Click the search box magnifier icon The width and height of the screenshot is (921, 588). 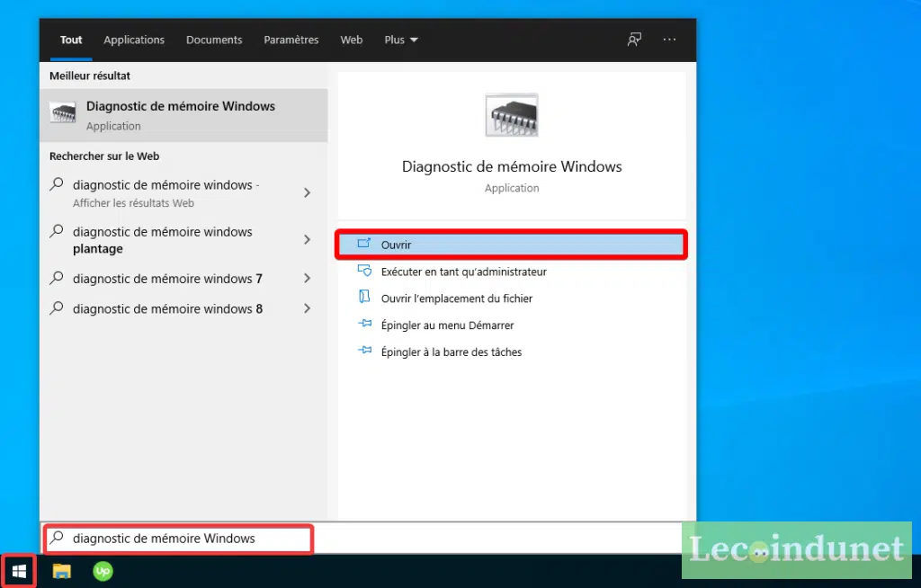click(x=57, y=538)
